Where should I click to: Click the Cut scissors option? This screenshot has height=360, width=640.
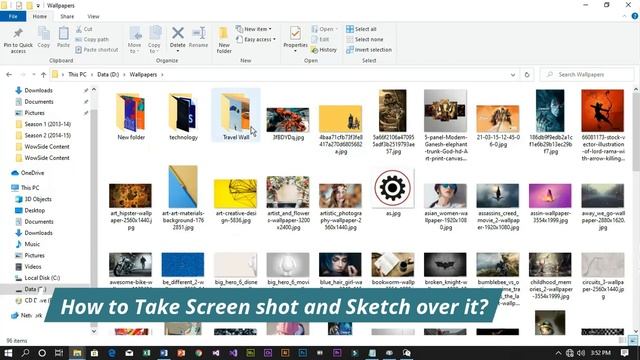click(84, 29)
